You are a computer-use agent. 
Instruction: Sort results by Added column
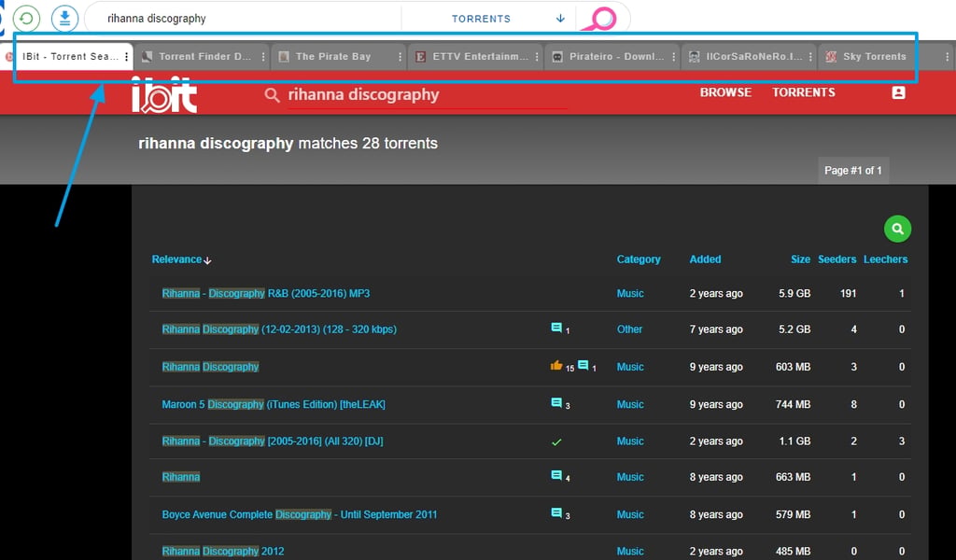click(x=705, y=259)
